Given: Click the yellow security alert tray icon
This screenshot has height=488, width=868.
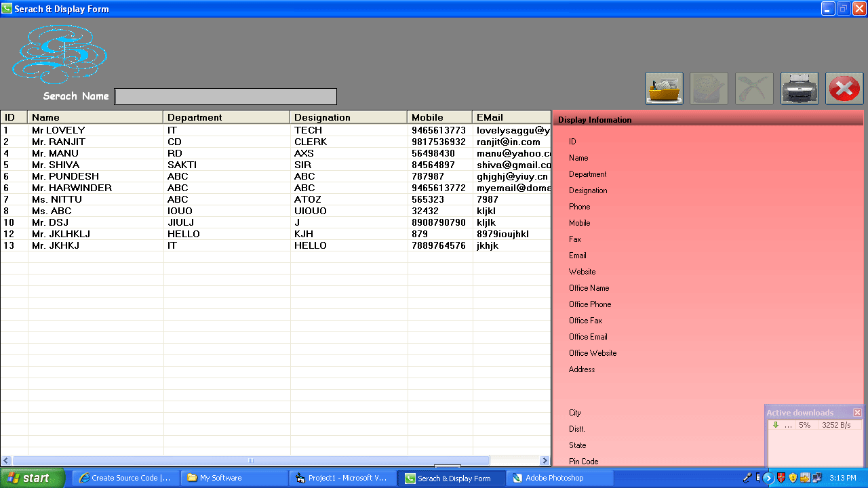Looking at the screenshot, I should pos(793,478).
